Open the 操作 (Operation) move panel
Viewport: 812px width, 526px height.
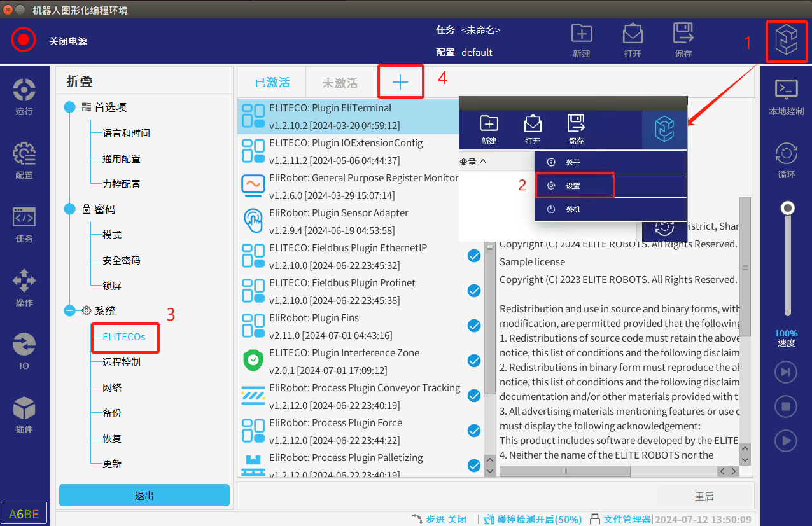click(x=24, y=287)
